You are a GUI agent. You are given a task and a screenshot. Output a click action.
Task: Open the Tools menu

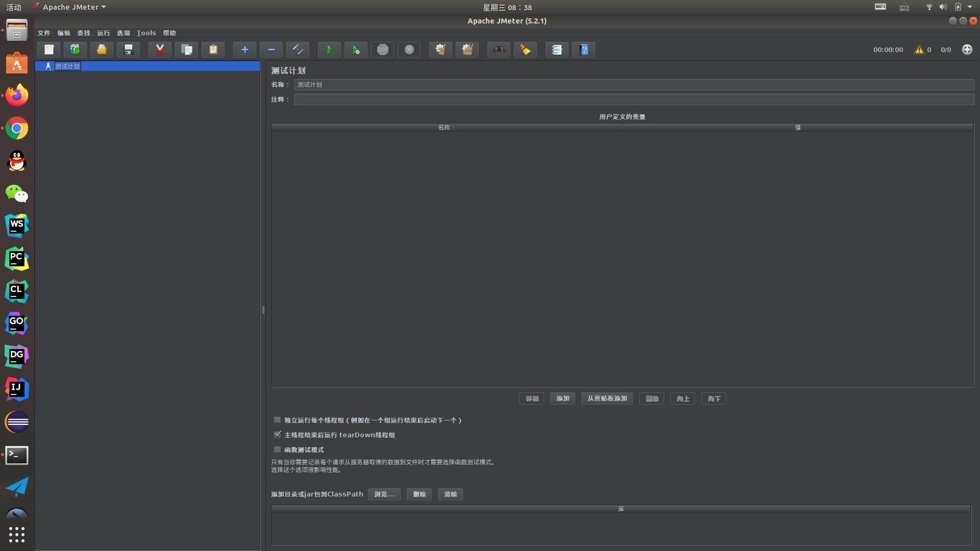146,33
